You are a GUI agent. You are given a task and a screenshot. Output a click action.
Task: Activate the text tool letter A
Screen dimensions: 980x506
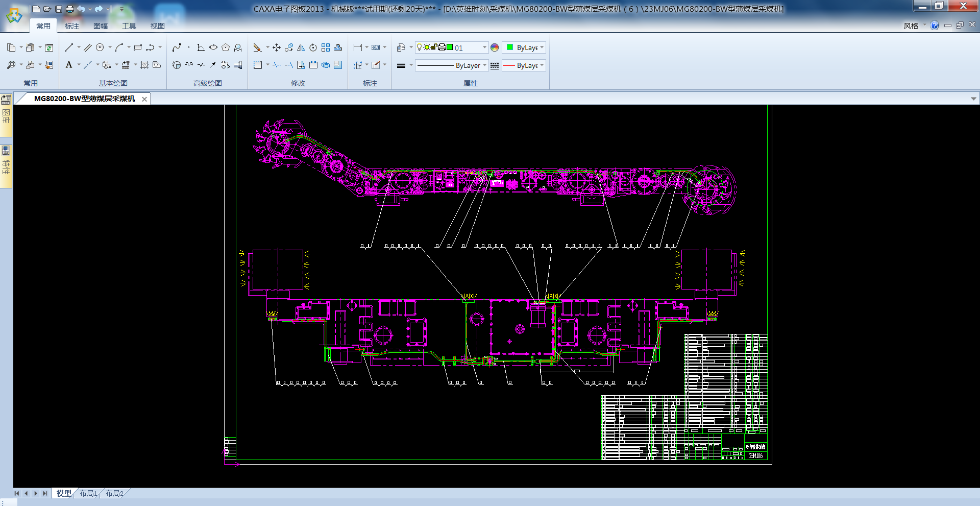pos(69,65)
